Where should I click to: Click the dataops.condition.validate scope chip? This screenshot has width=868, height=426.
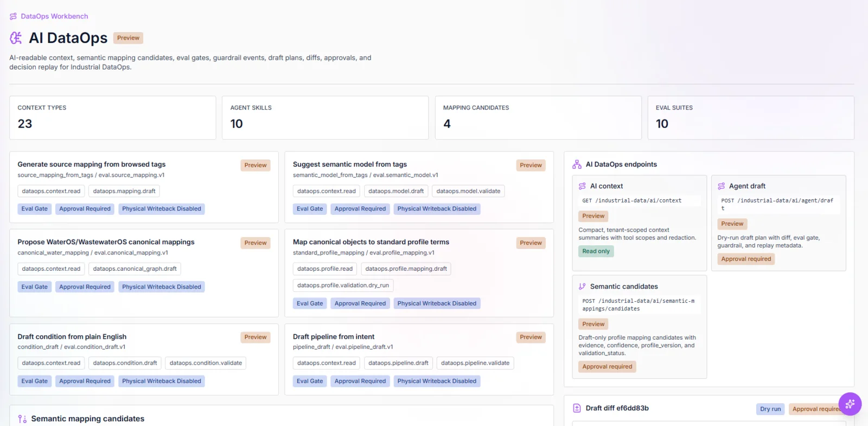click(x=206, y=363)
